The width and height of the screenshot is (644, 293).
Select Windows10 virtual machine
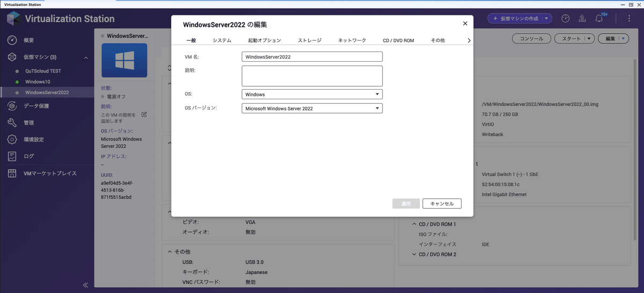point(38,82)
